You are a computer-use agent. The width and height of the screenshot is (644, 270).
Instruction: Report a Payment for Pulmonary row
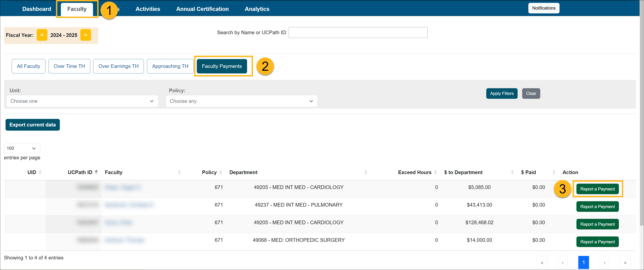tap(598, 207)
